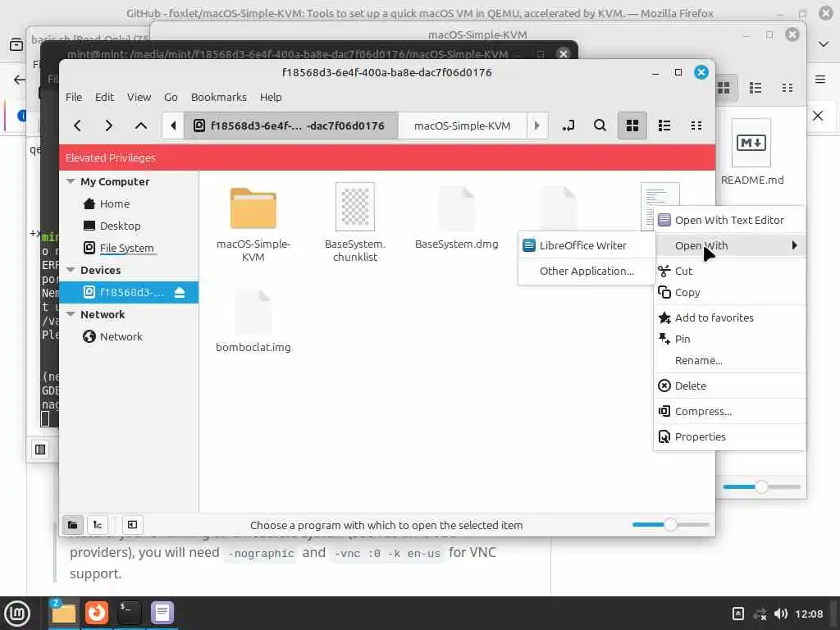840x630 pixels.
Task: Open the network tray icon
Action: pos(760,614)
